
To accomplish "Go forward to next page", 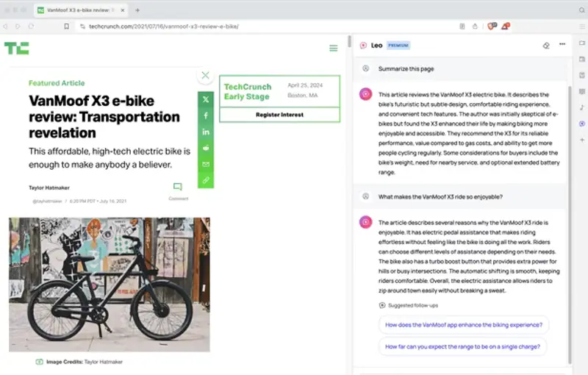I will [x=18, y=26].
